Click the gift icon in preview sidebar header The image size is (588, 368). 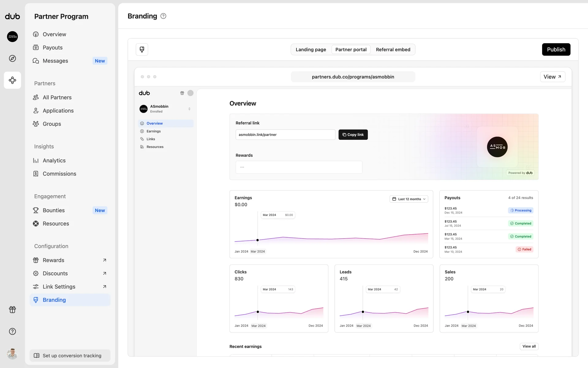click(182, 93)
